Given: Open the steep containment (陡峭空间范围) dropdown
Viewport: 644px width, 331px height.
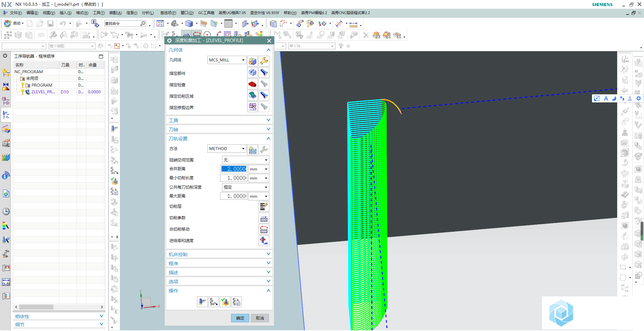Looking at the screenshot, I should coord(246,160).
